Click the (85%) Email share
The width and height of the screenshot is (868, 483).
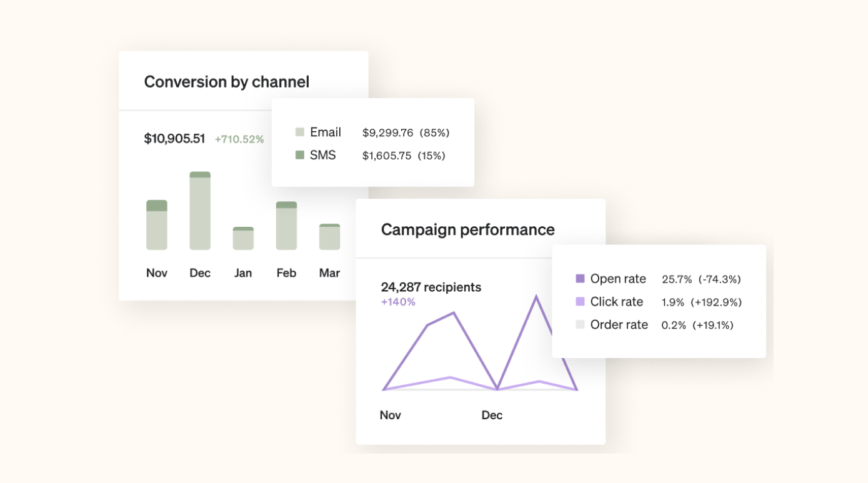click(x=434, y=133)
